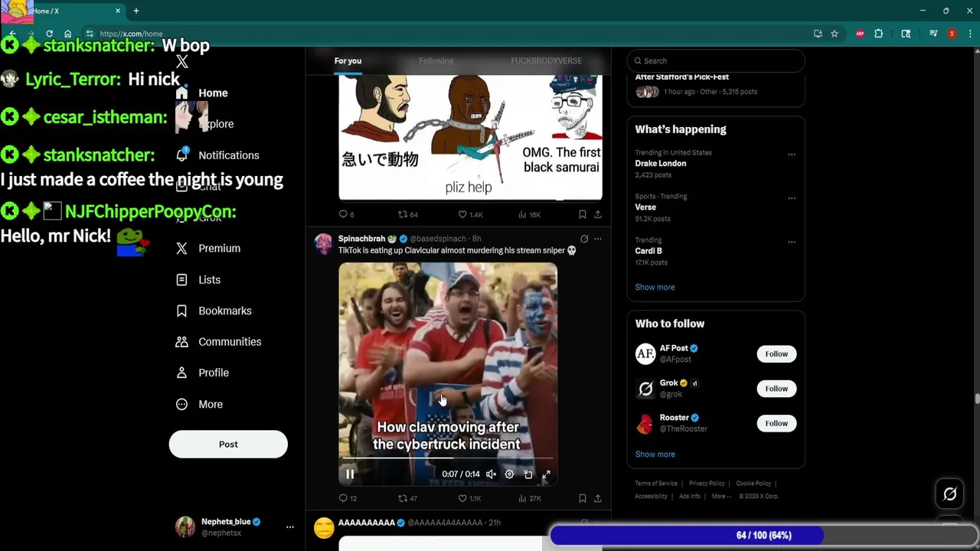Screen dimensions: 980x551
Task: Open the Drake London trending topic
Action: (660, 163)
